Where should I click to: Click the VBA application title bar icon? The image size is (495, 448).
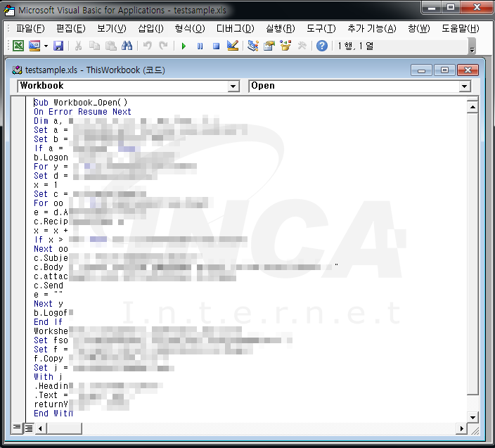pyautogui.click(x=9, y=11)
